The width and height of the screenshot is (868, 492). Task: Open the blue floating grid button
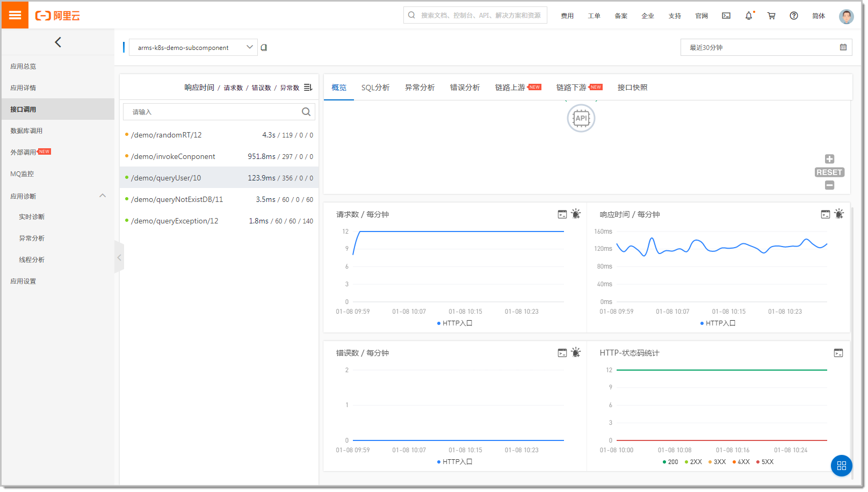(x=842, y=466)
